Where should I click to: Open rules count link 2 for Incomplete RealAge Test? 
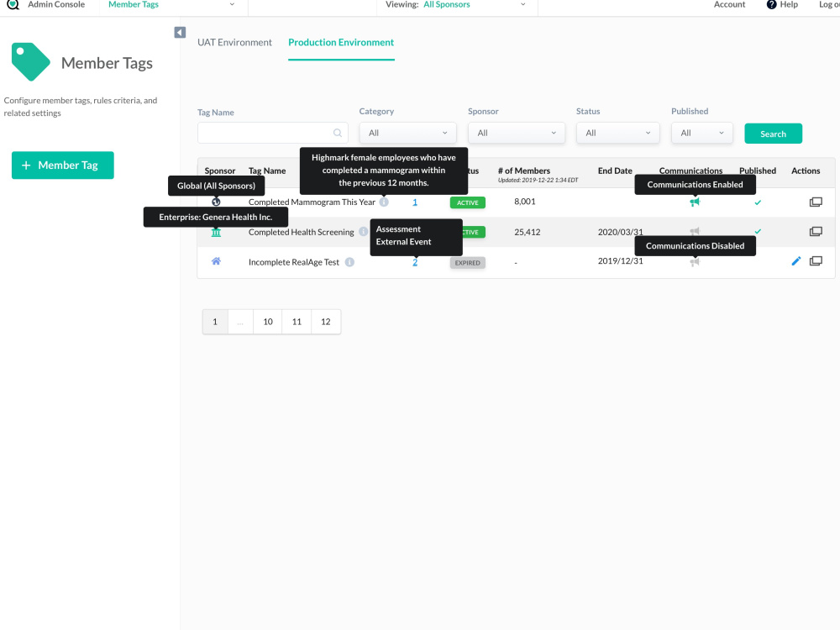click(x=415, y=262)
